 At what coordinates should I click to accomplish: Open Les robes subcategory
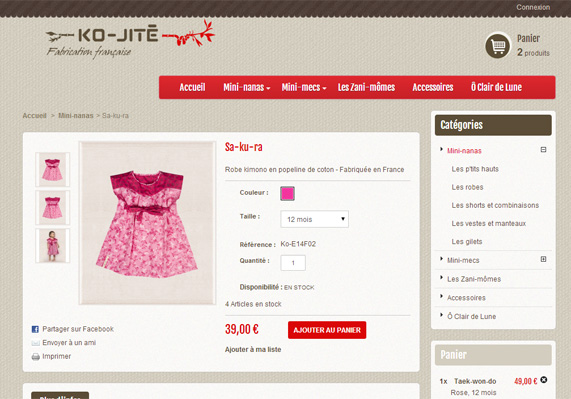point(467,187)
